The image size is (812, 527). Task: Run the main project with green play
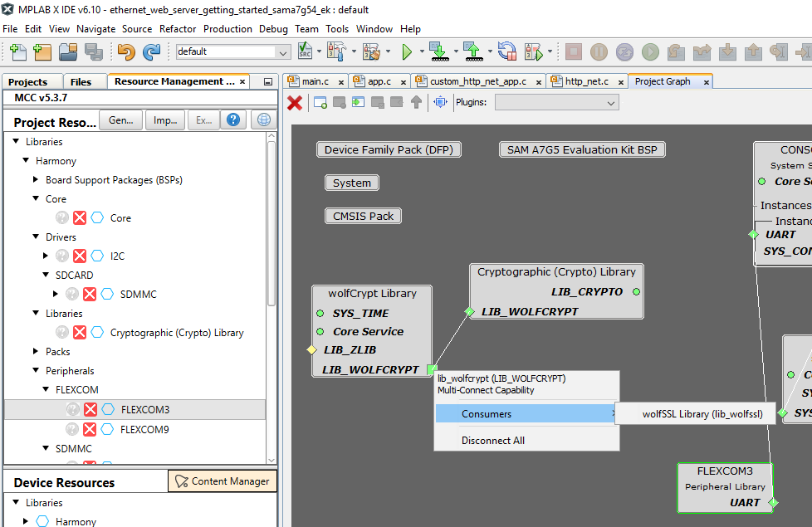click(x=407, y=51)
